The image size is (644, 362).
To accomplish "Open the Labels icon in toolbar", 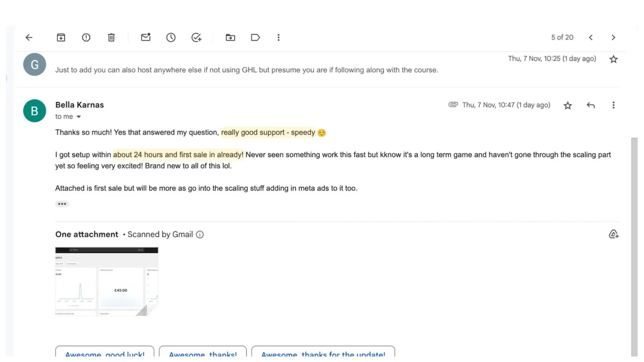I will pyautogui.click(x=255, y=38).
